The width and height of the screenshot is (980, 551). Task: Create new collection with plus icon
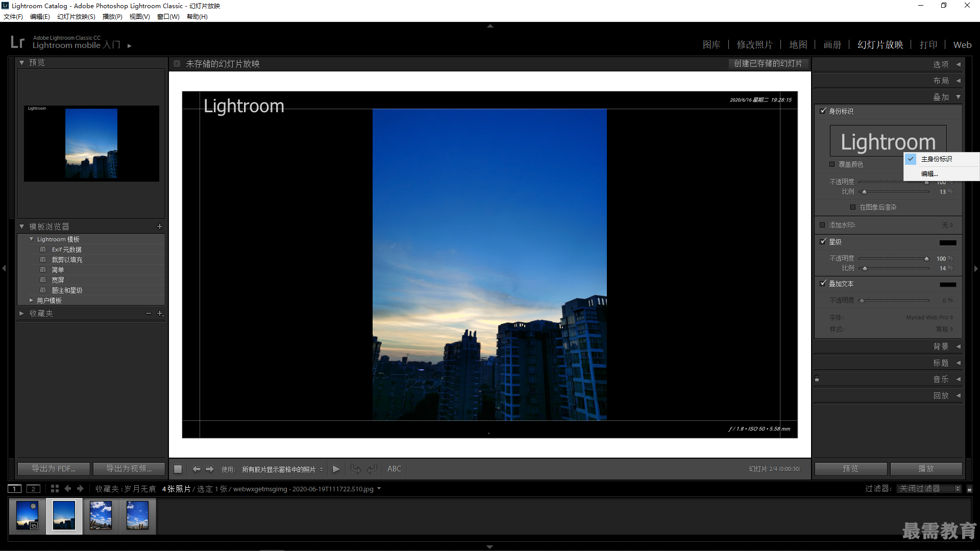[160, 313]
